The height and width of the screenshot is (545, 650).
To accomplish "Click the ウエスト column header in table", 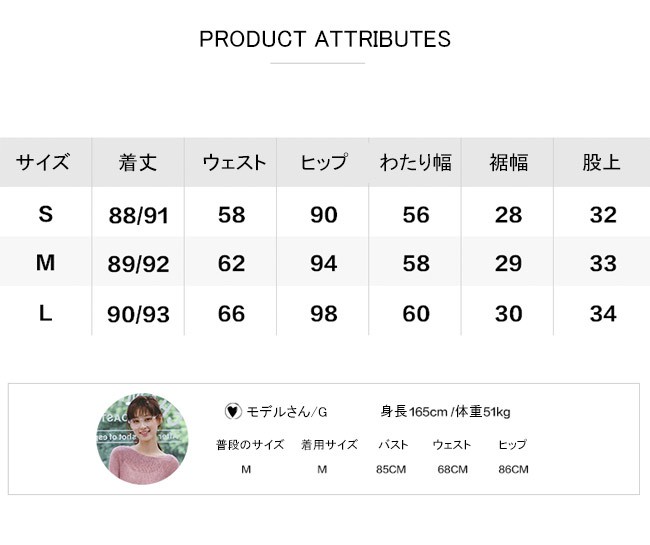I will point(233,163).
